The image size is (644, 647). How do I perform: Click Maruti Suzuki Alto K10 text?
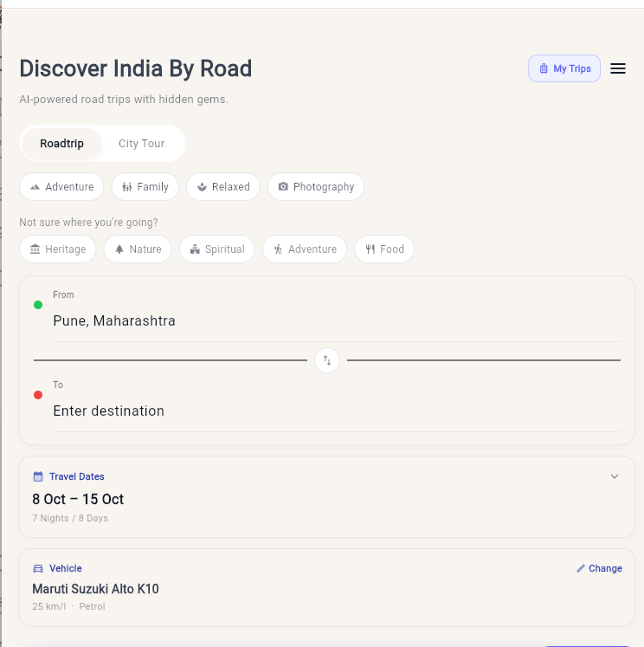[x=96, y=589]
